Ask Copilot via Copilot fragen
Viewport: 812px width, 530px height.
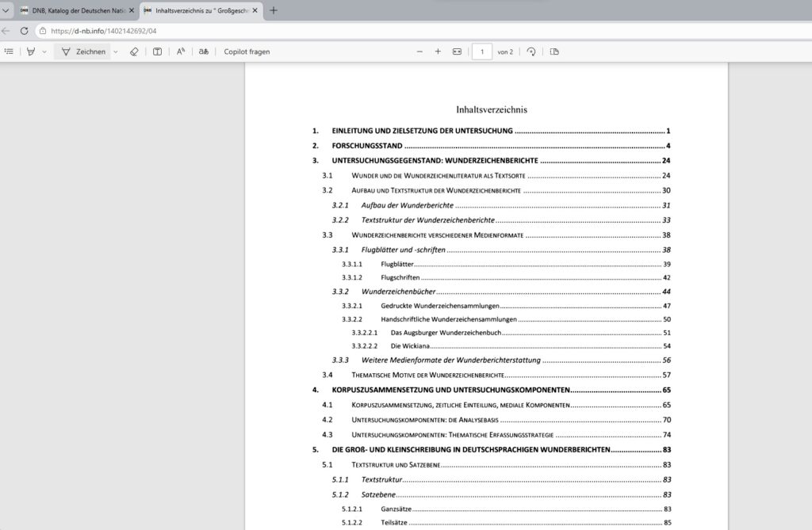pyautogui.click(x=247, y=51)
